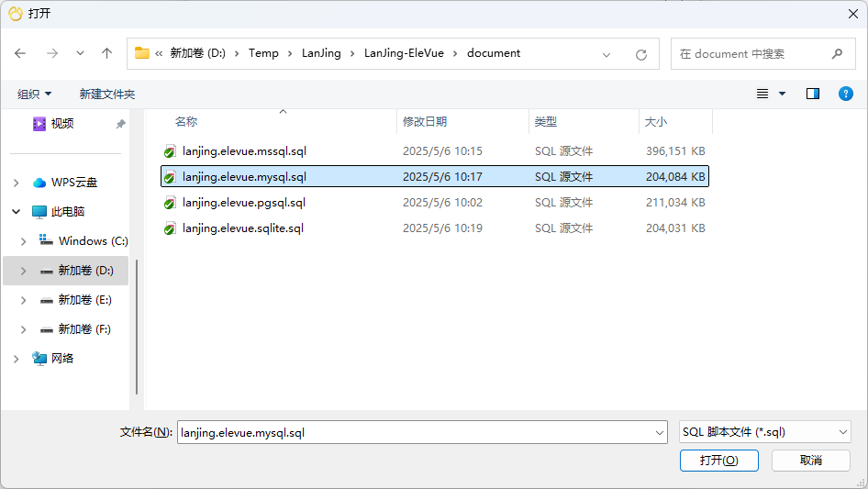This screenshot has width=868, height=489.
Task: Collapse the 此电脑 node
Action: (x=16, y=212)
